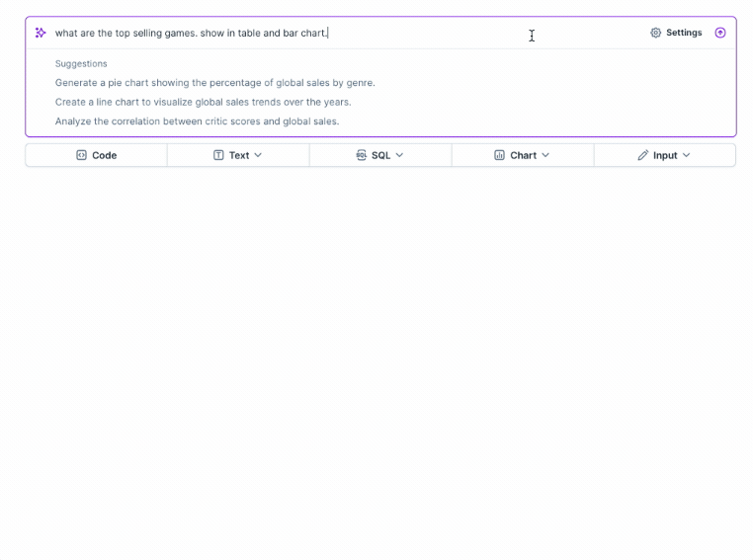Select the SQL cell option
753x560 pixels.
tap(379, 155)
